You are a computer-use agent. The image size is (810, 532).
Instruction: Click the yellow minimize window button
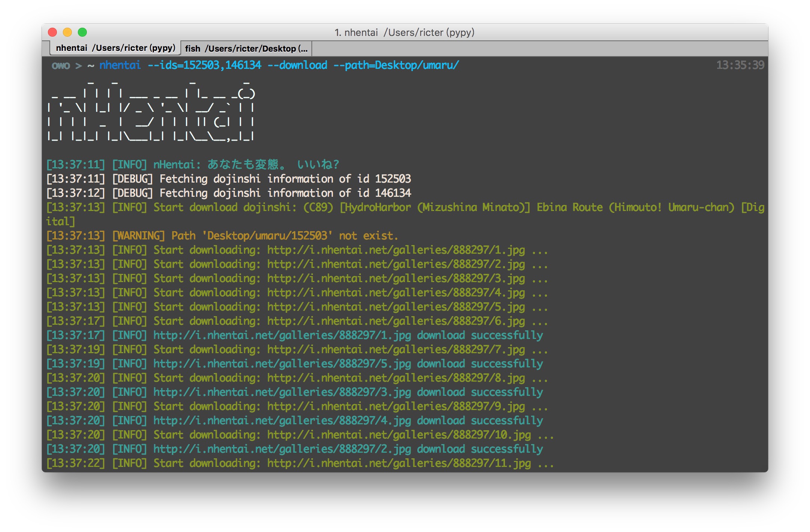[x=67, y=32]
